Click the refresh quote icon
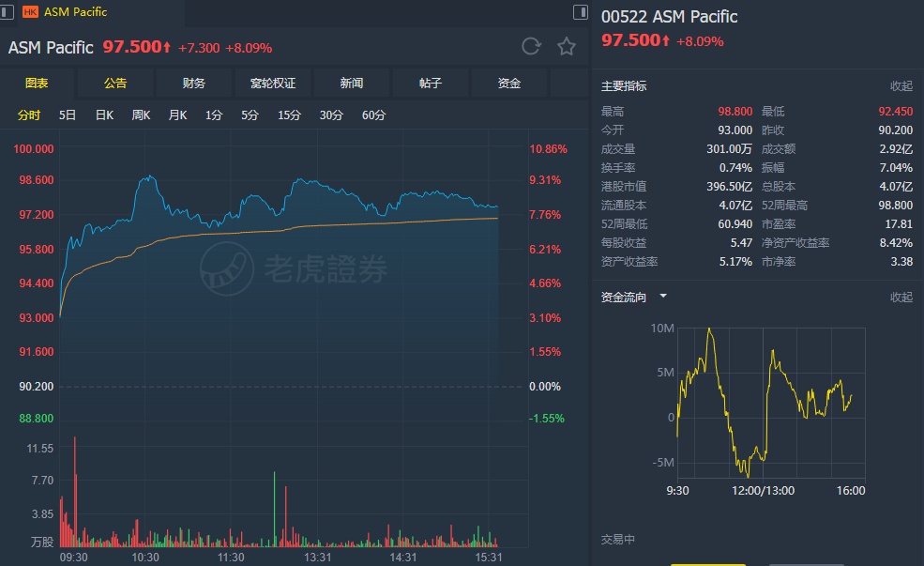Viewport: 924px width, 566px height. click(531, 46)
